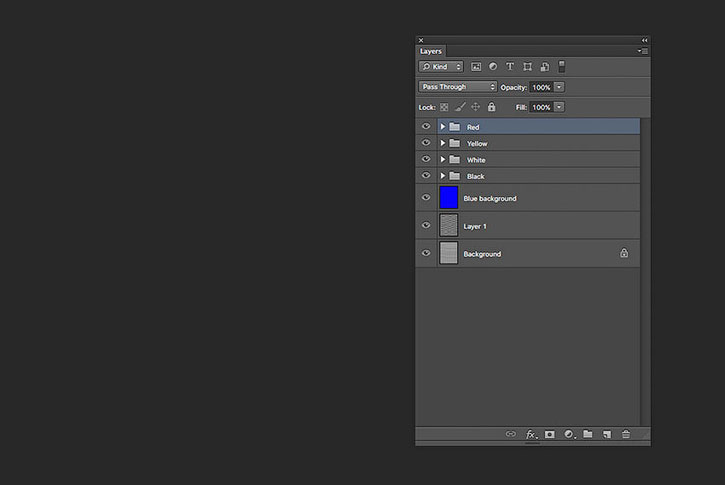Filter layers by pixel layer icon

tap(476, 67)
